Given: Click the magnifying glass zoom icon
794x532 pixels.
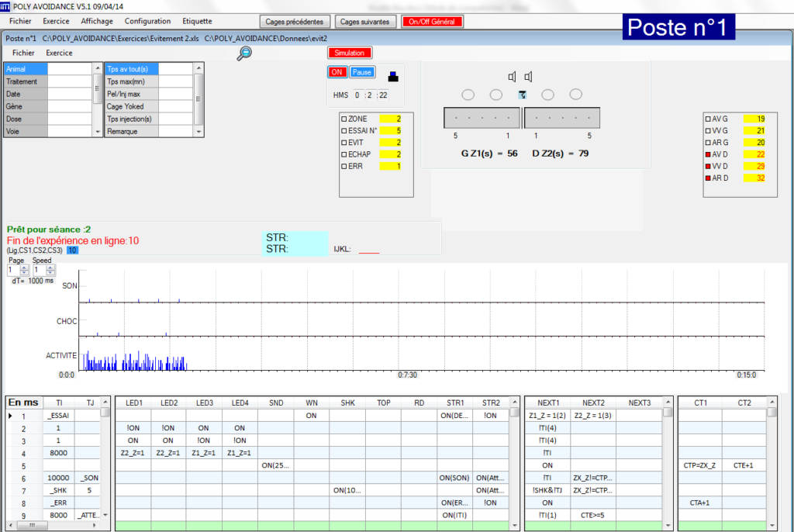Looking at the screenshot, I should (x=244, y=53).
